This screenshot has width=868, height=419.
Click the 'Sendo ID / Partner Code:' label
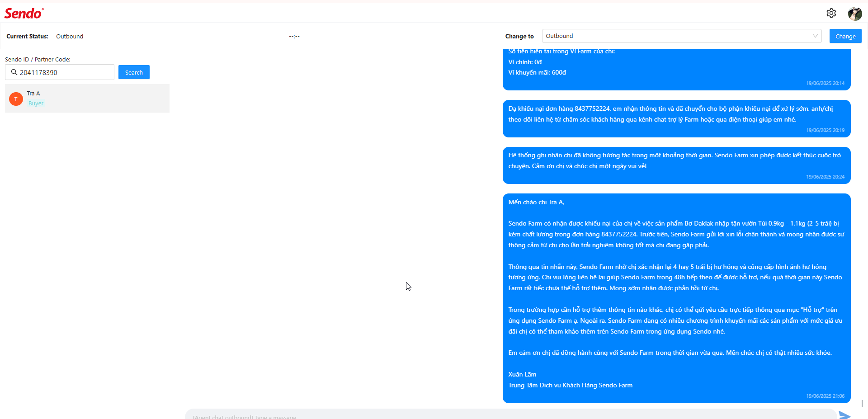coord(38,59)
